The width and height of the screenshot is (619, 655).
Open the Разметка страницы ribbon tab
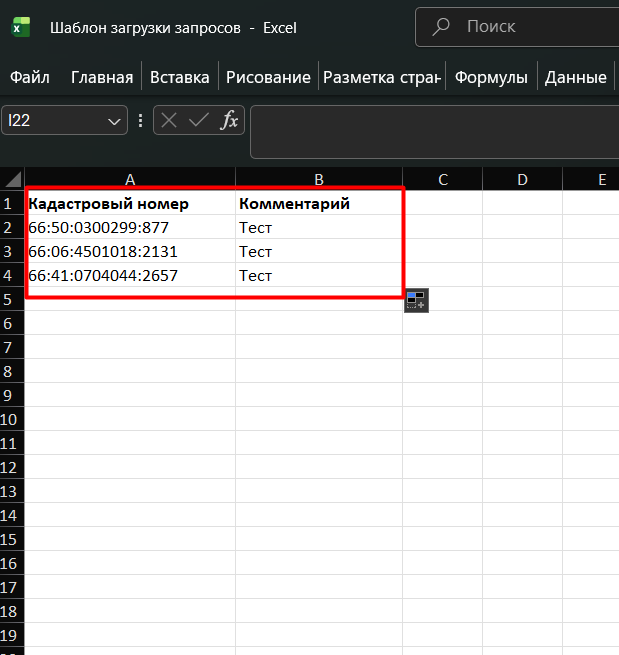tap(382, 77)
